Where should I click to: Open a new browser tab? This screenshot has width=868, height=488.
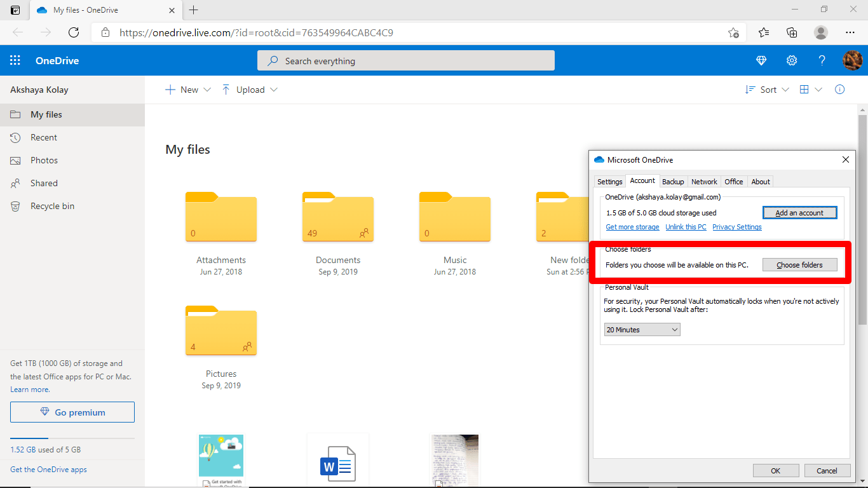click(x=194, y=10)
